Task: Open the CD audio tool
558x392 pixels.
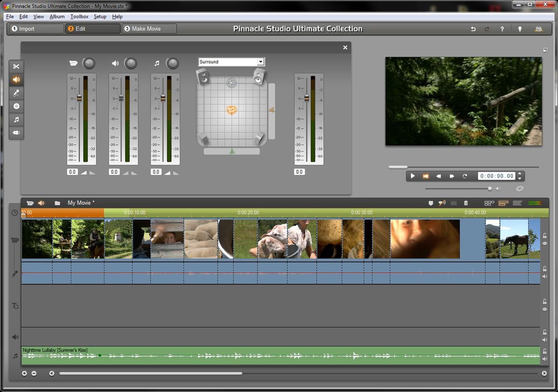Action: coord(16,106)
